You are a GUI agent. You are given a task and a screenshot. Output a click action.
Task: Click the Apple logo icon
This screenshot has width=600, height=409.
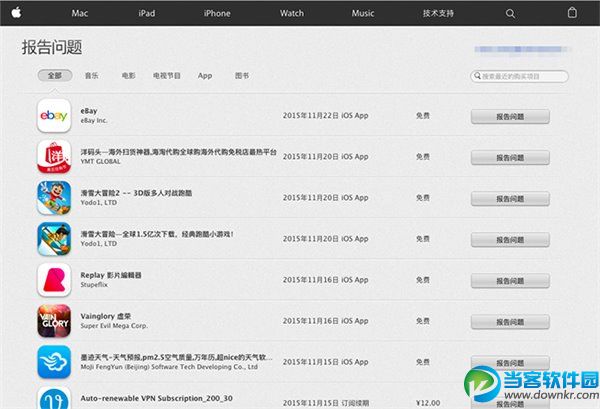click(16, 13)
